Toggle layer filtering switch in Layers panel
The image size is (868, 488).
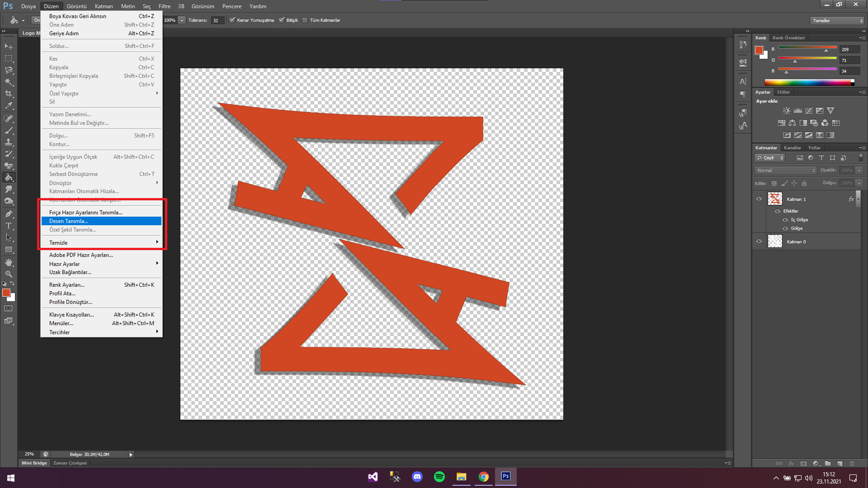click(x=861, y=158)
